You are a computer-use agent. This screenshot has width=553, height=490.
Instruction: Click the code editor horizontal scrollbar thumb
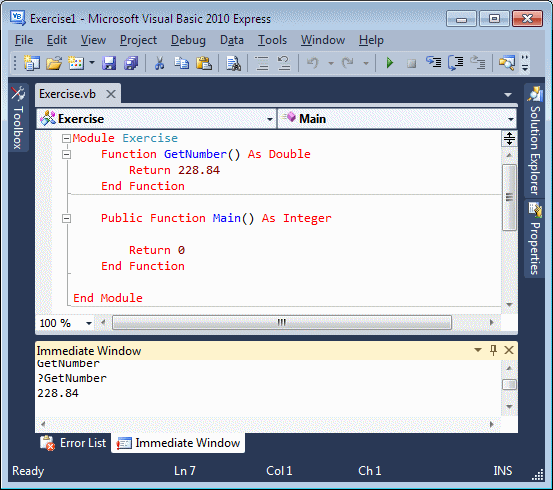point(282,322)
